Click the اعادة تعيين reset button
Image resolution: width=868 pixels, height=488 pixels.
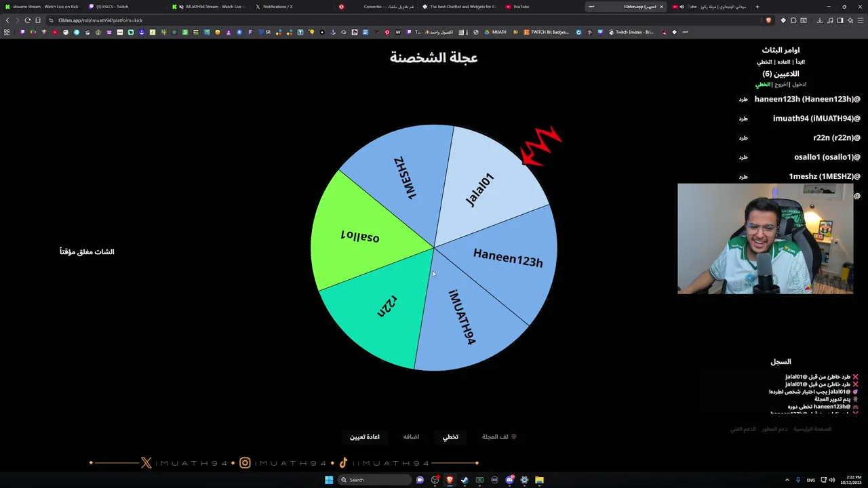click(x=364, y=436)
